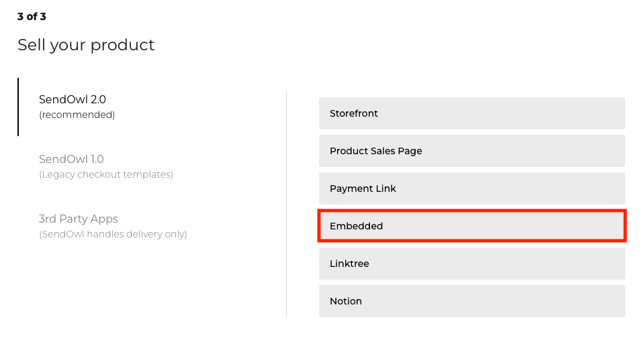Click the "Storefront" text label
This screenshot has height=340, width=644.
pos(354,113)
